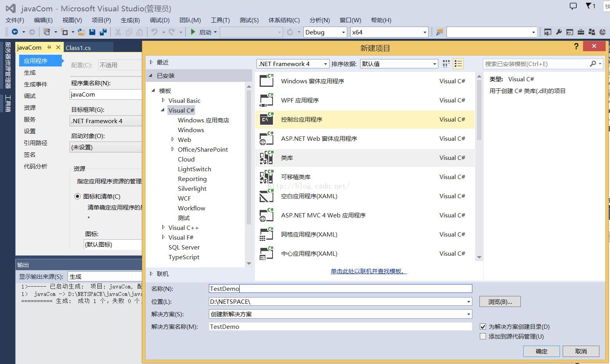Viewport: 610px width, 364px height.
Task: Click the wrench properties window icon
Action: click(559, 32)
